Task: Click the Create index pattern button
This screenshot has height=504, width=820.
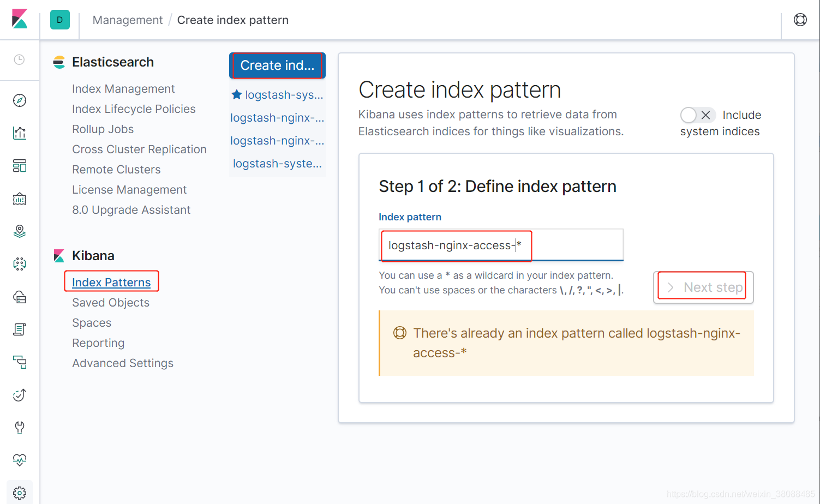Action: [277, 65]
